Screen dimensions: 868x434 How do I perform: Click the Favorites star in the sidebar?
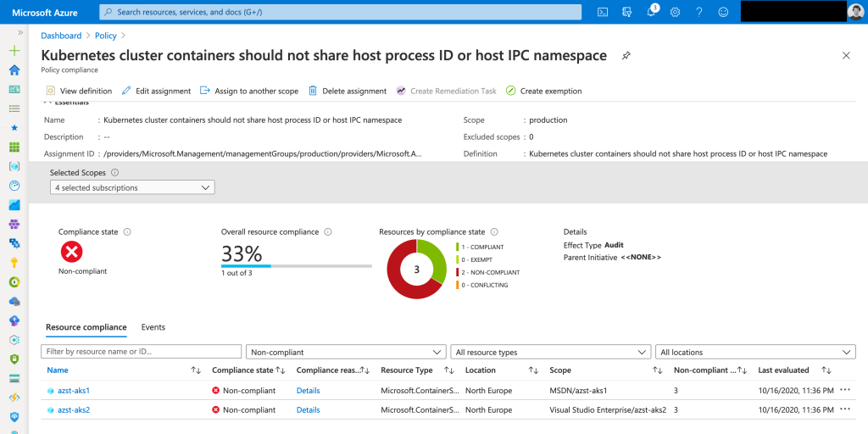(x=14, y=127)
